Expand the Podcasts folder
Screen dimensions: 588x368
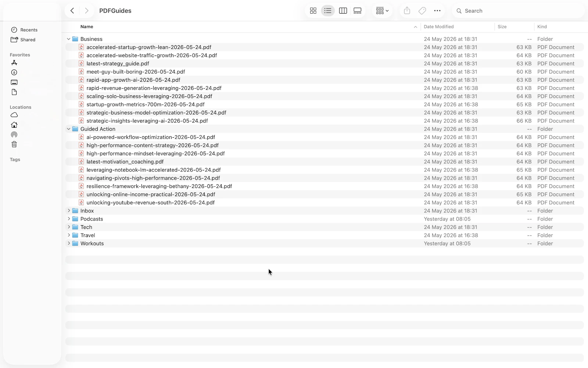pos(68,219)
